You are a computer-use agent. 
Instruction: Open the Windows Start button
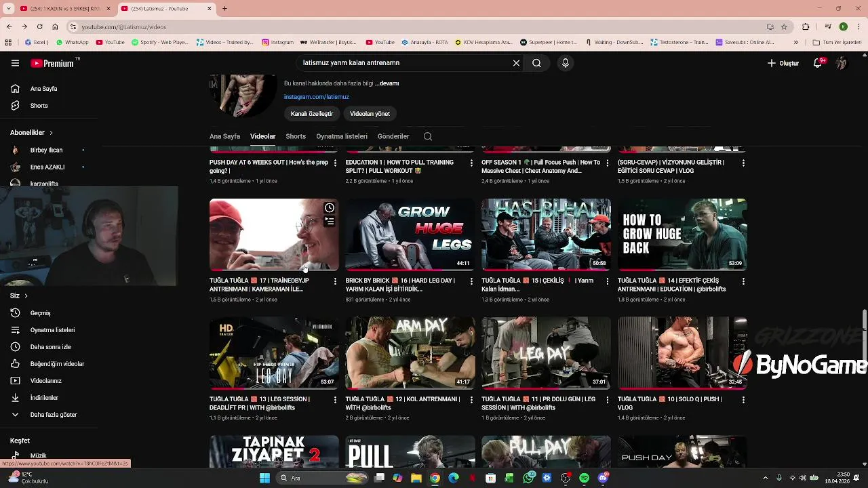(264, 479)
